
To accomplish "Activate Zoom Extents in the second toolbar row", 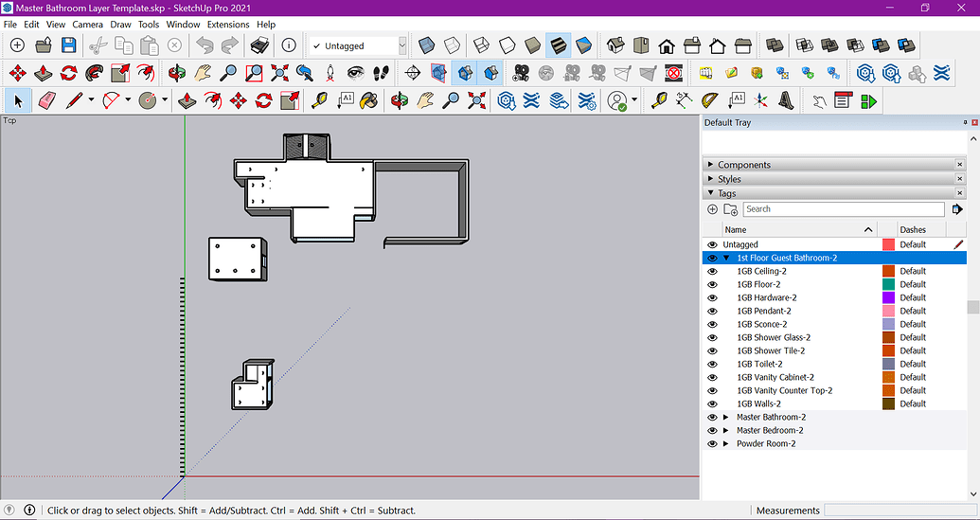I will click(x=280, y=73).
